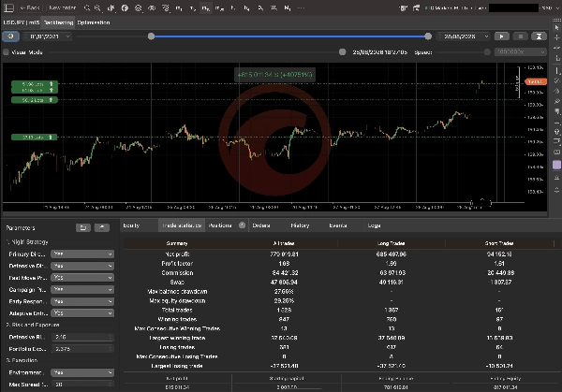Viewport: 562px width, 392px height.
Task: Open the toolbar more options ellipsis
Action: pos(301,7)
